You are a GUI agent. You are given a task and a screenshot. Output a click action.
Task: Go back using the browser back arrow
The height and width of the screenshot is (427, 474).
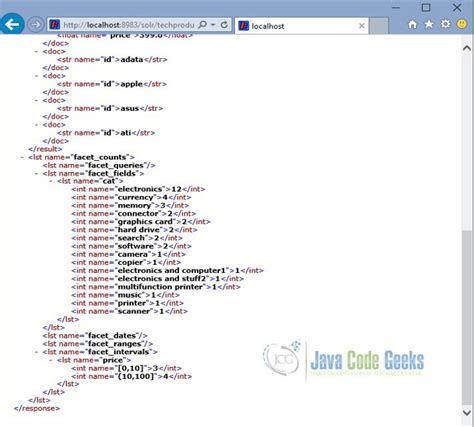(12, 24)
